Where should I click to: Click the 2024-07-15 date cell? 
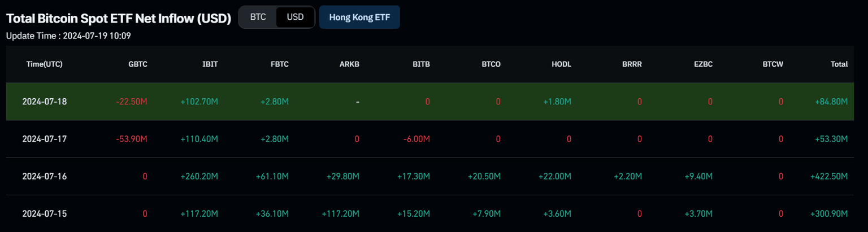[x=45, y=213]
